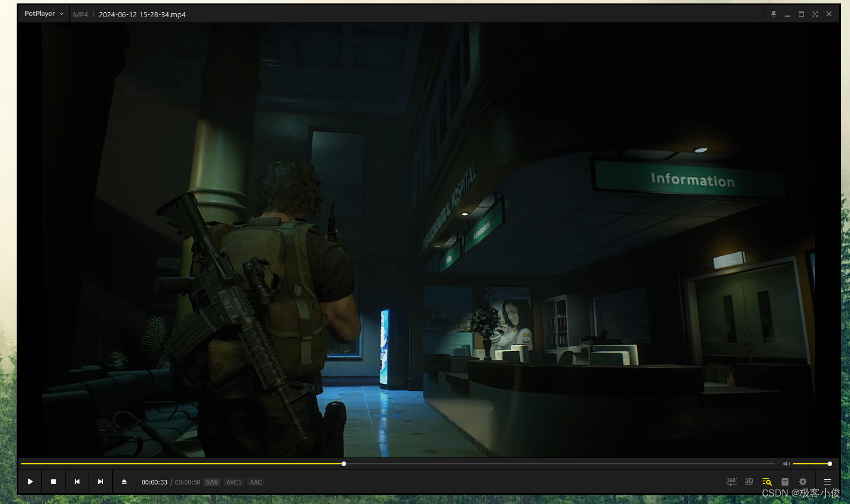
Task: Click the S/W decoder badge
Action: click(x=212, y=482)
